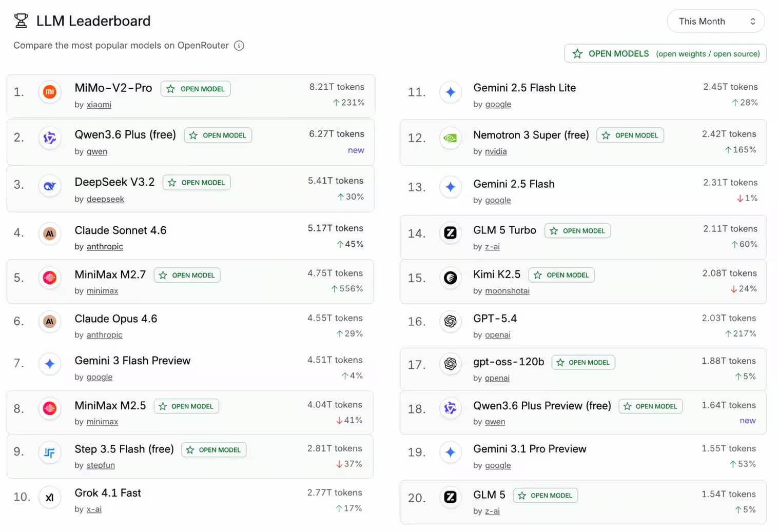The width and height of the screenshot is (778, 532).
Task: Click the Gemini logo for Gemini 3.1 Pro Preview
Action: pos(451,452)
